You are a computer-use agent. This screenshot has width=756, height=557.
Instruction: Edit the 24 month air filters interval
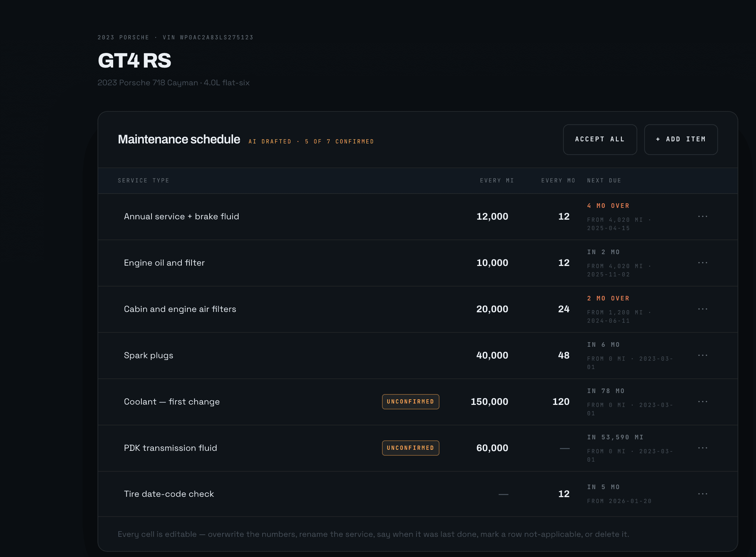pyautogui.click(x=564, y=309)
